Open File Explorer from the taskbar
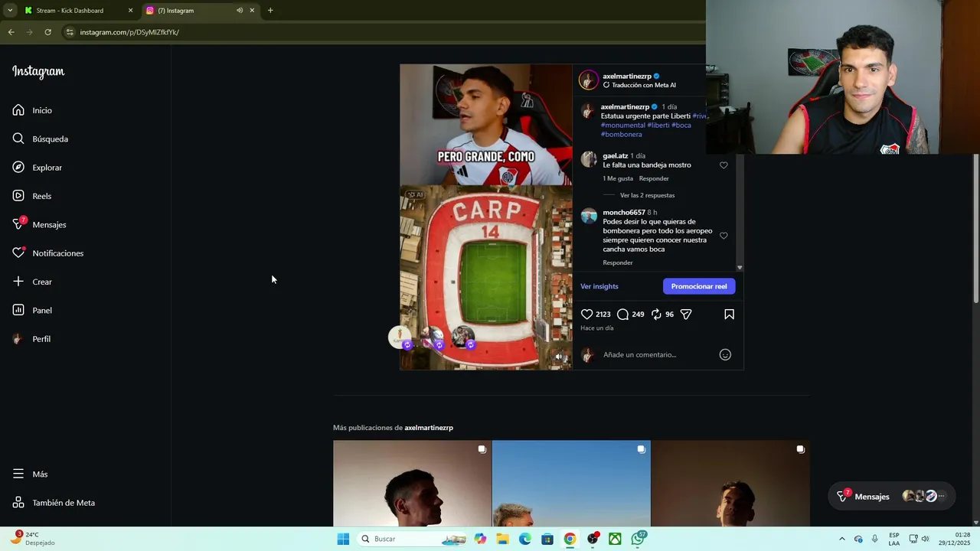980x551 pixels. (502, 539)
